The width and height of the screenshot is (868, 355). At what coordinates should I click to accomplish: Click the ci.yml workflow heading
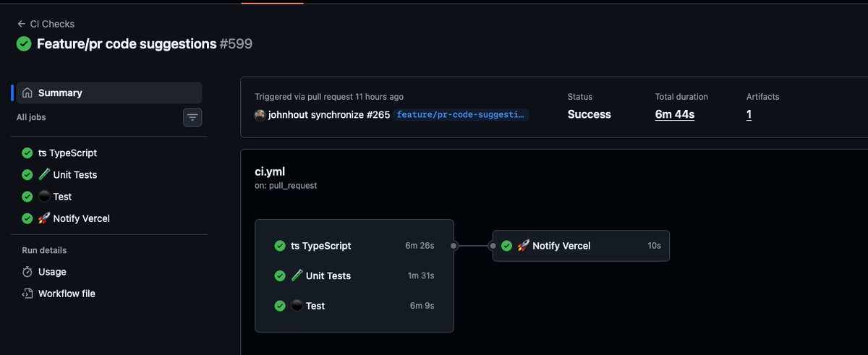[x=271, y=172]
